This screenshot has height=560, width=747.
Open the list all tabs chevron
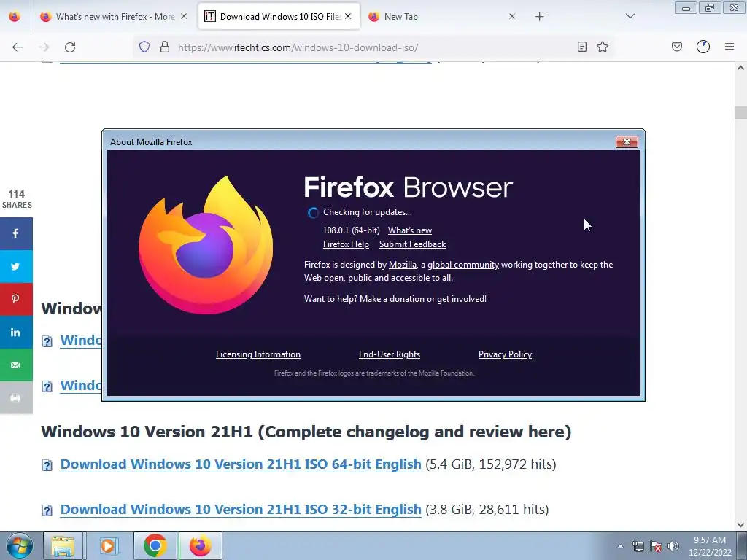630,16
